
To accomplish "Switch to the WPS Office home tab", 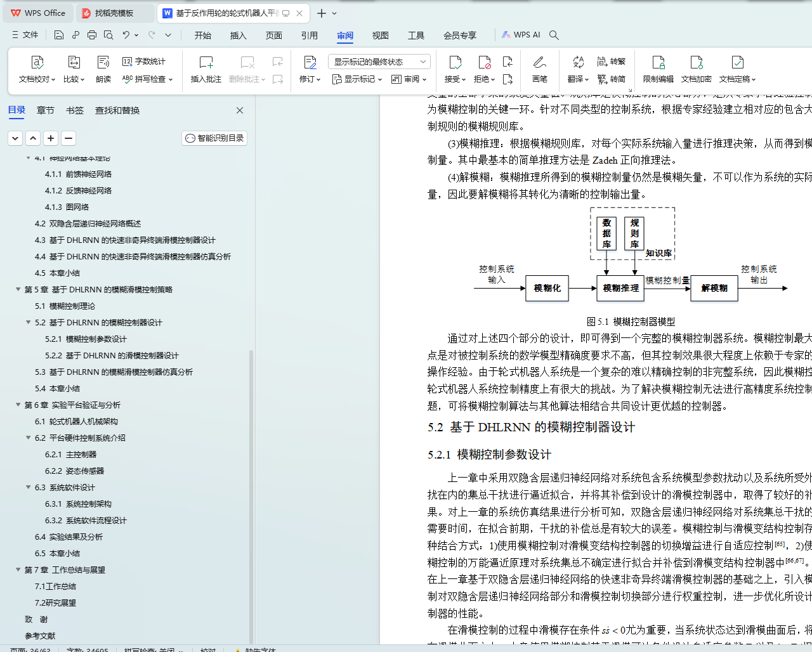I will tap(38, 13).
